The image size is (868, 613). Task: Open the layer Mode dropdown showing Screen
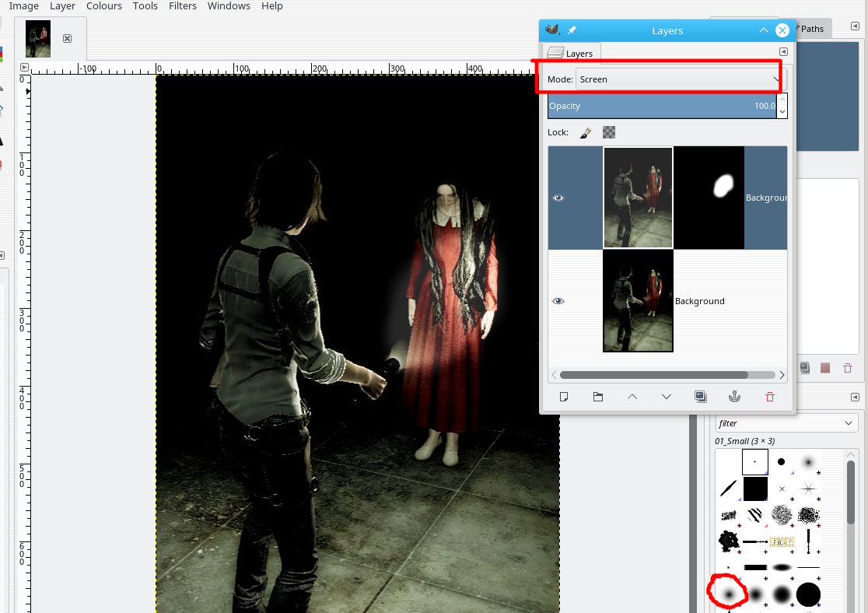[679, 79]
